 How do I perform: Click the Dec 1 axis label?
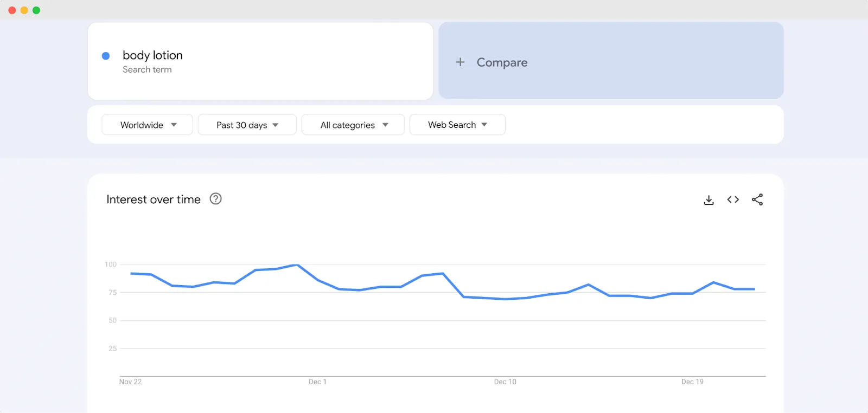click(317, 382)
